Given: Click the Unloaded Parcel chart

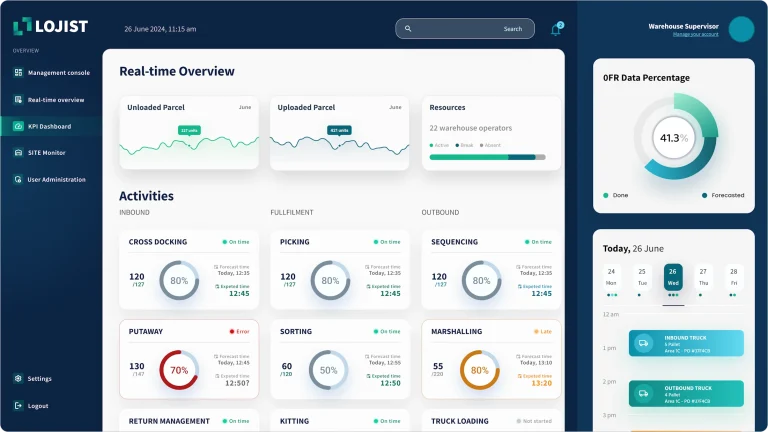Looking at the screenshot, I should pyautogui.click(x=189, y=144).
